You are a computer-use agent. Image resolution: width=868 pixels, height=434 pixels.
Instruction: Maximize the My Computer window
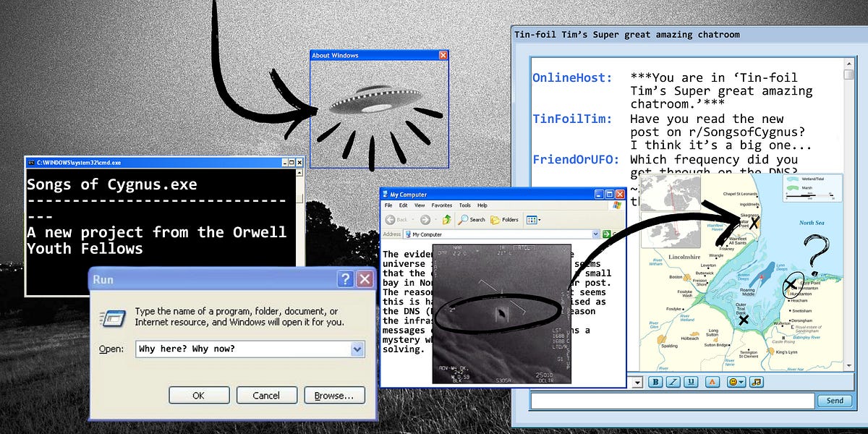click(x=609, y=195)
